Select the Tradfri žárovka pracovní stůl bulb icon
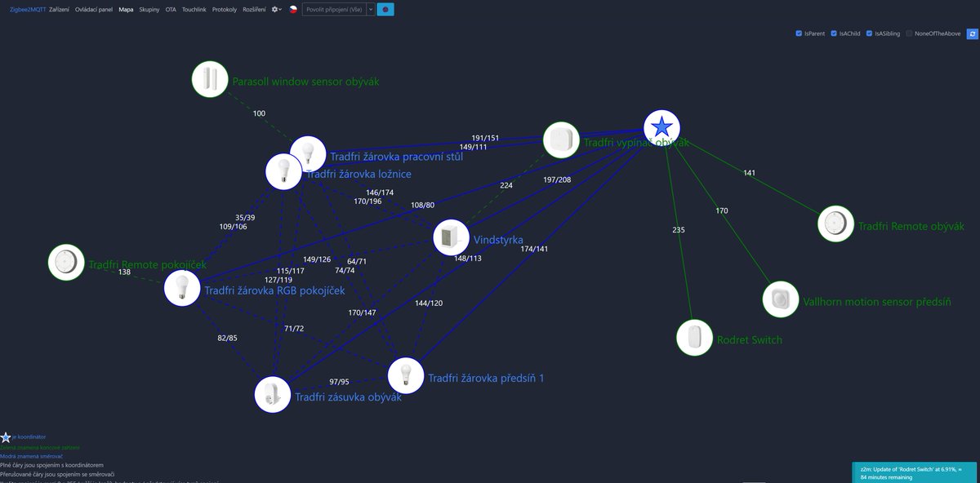The image size is (980, 483). click(308, 153)
